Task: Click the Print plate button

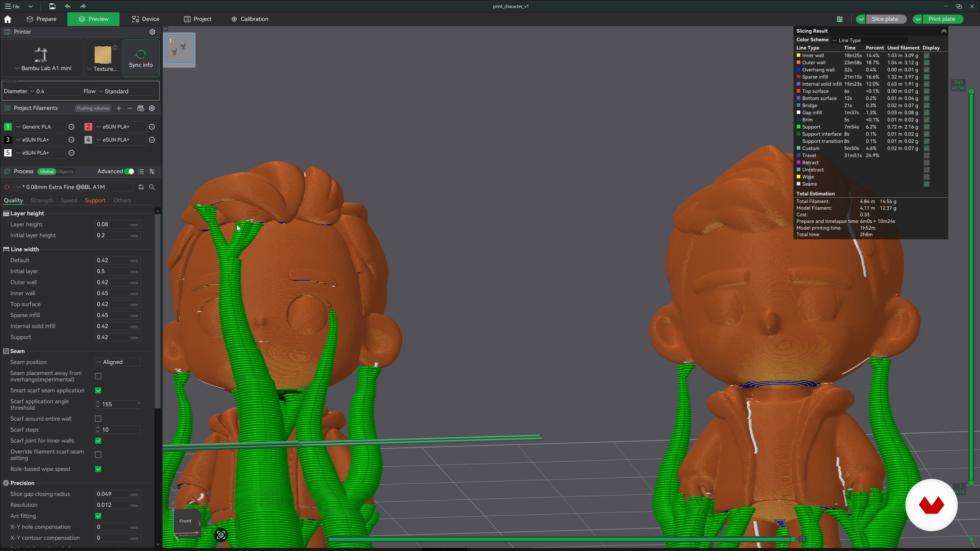Action: 941,19
